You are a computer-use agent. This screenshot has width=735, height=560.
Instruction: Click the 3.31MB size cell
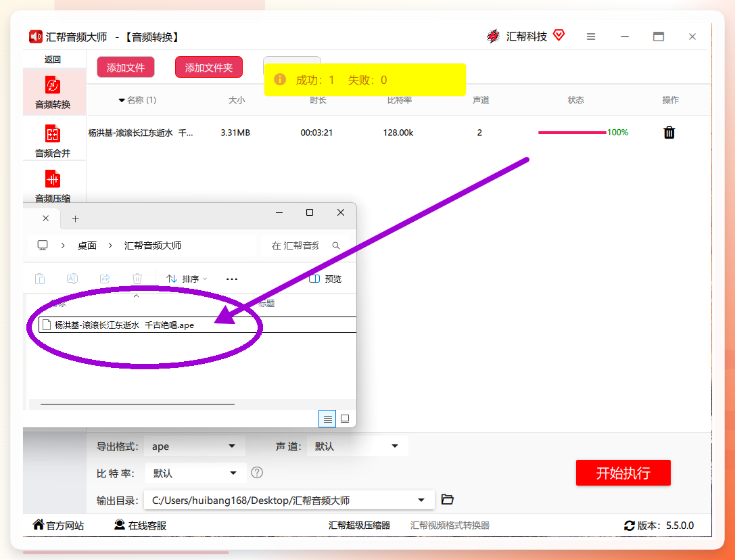[235, 133]
